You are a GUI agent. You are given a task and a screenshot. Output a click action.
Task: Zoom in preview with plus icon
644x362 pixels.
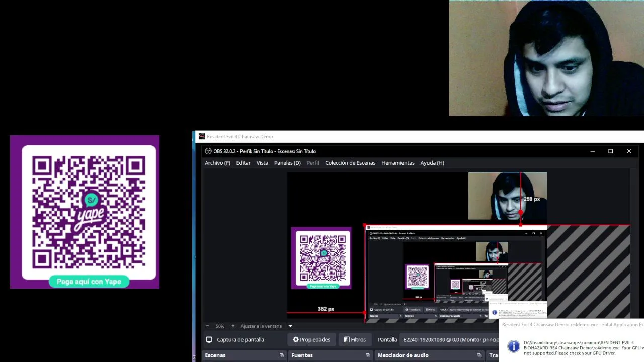coord(233,326)
